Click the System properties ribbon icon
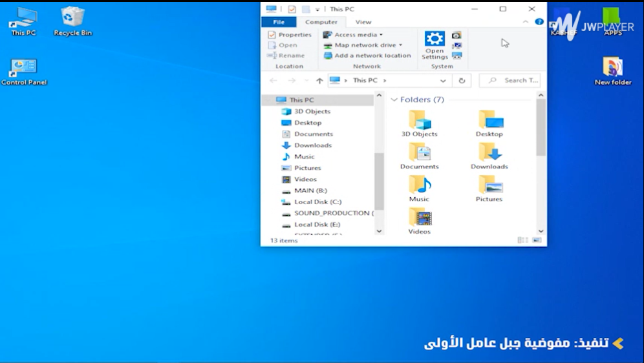Viewport: 644px width, 363px height. (x=456, y=45)
